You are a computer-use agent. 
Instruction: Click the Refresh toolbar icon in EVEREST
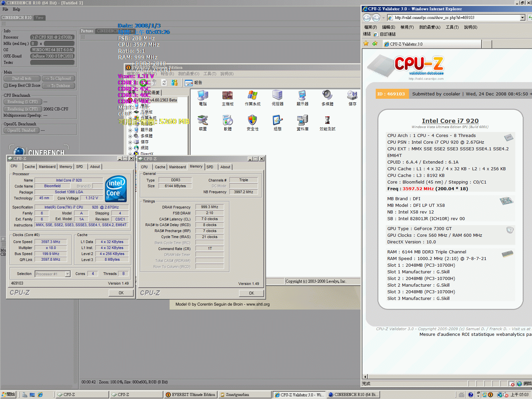(x=164, y=82)
